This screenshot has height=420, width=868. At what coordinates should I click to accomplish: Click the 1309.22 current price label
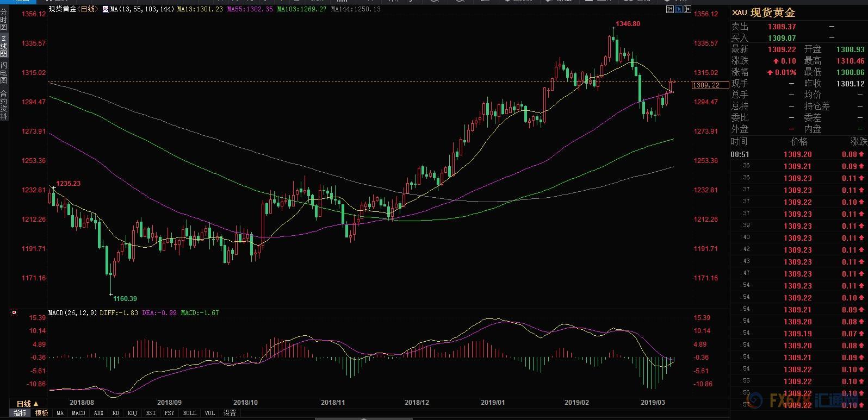coord(706,85)
